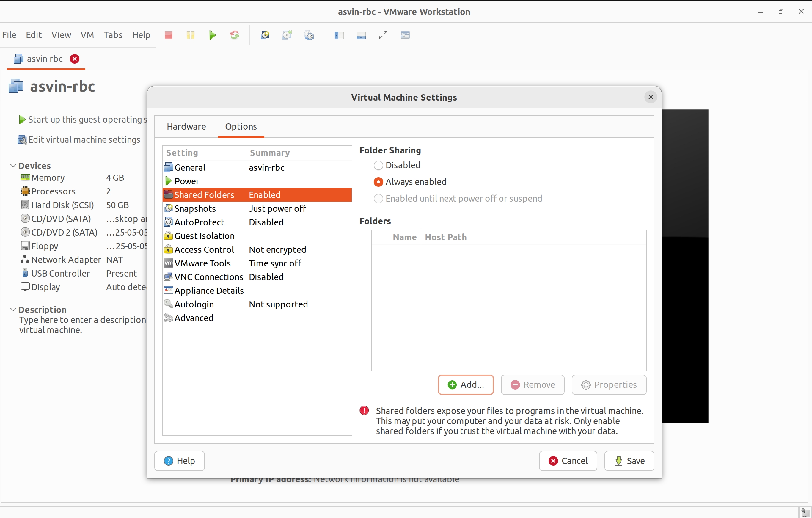
Task: Click the yellow suspend toolbar icon
Action: [191, 35]
